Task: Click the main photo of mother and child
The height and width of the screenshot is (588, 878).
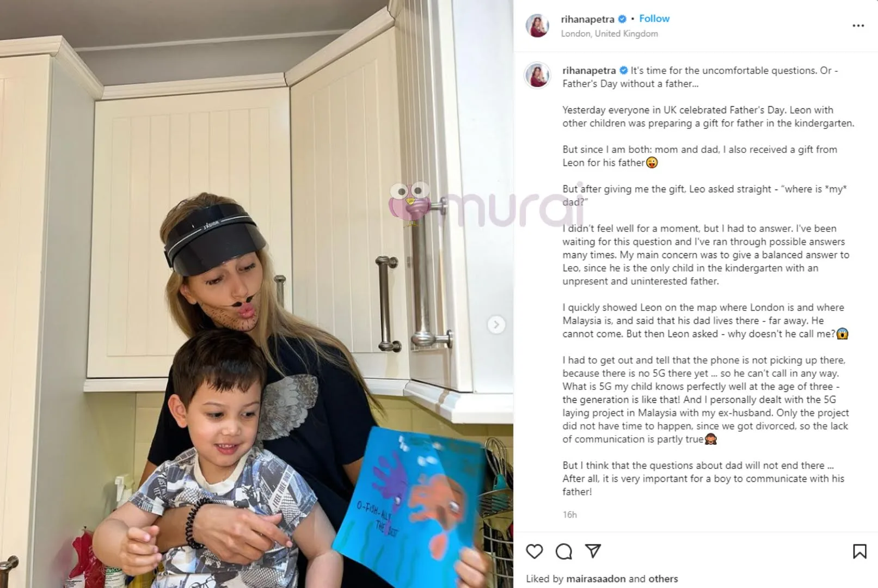Action: [x=256, y=294]
